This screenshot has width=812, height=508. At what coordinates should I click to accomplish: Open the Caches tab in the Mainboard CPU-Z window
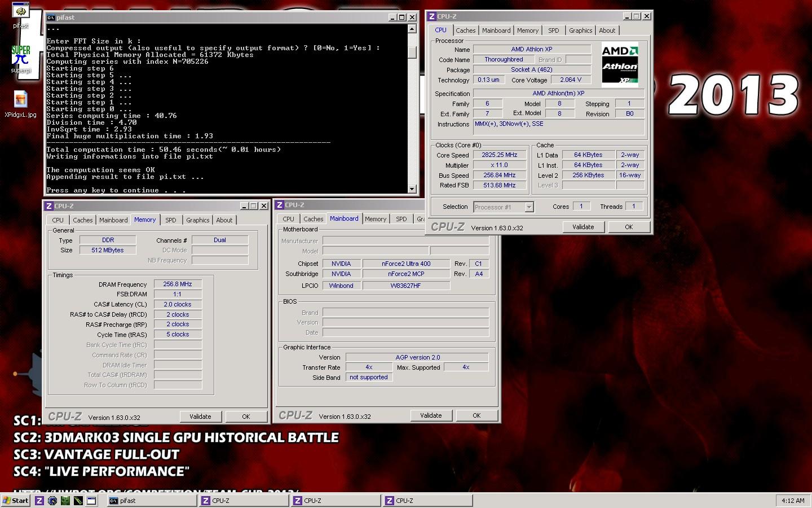pyautogui.click(x=314, y=219)
